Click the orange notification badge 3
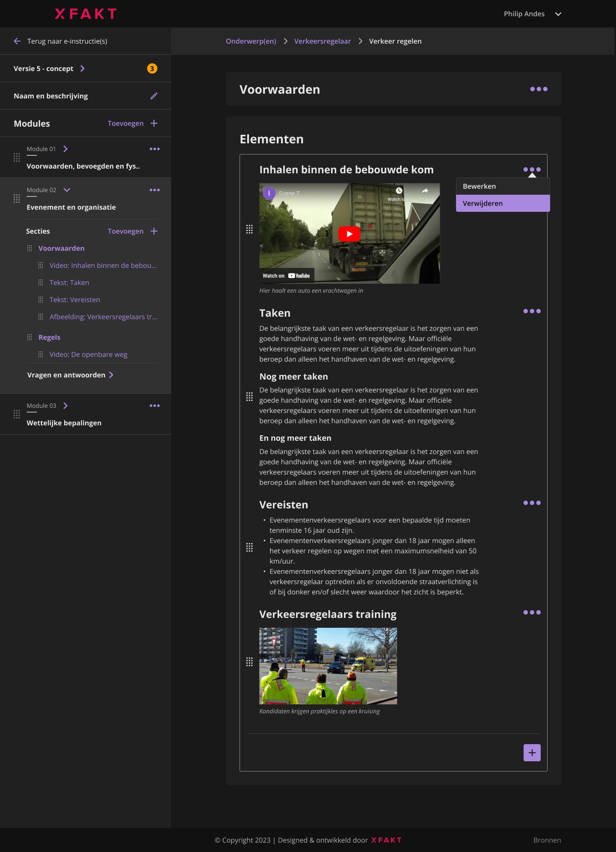 pos(152,68)
